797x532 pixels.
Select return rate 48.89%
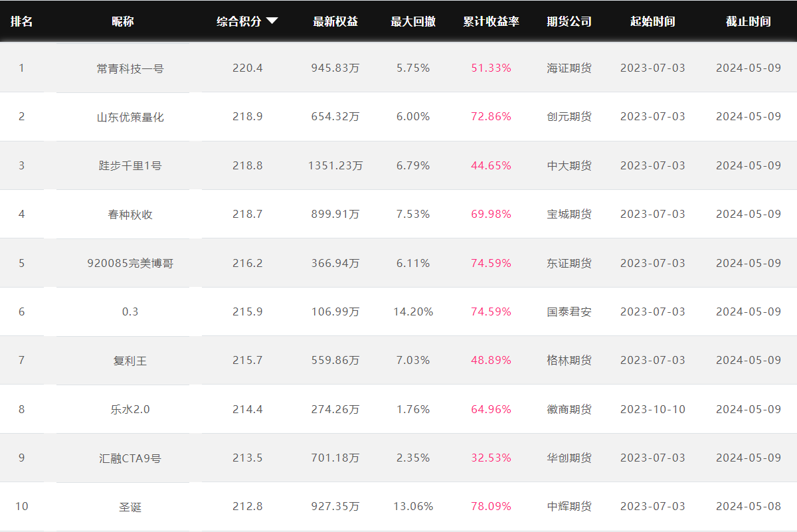[491, 360]
